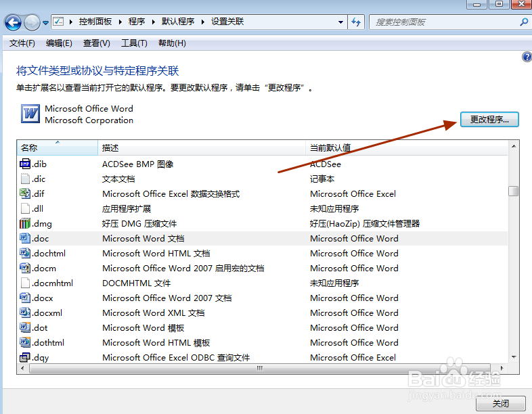Open the recent pages dropdown arrow
This screenshot has height=414, width=532.
(x=45, y=23)
